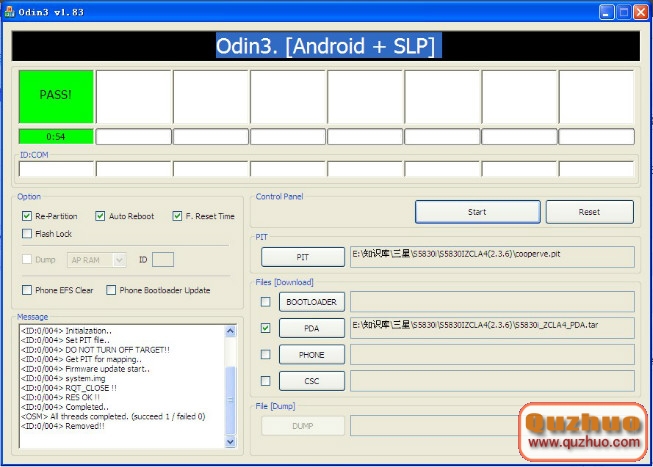Click the 'Set PIT file..' log line

[x=65, y=340]
